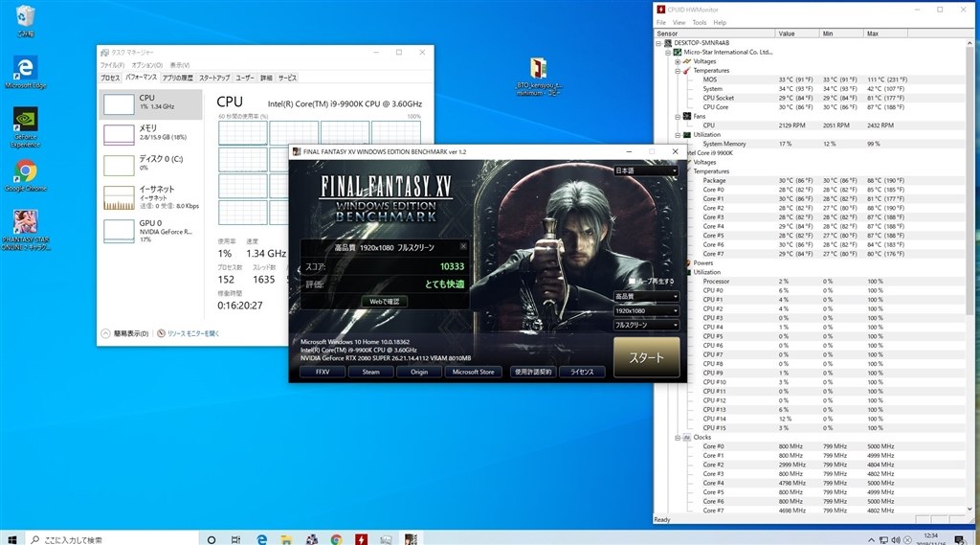Click the Webで確認 button

click(385, 302)
